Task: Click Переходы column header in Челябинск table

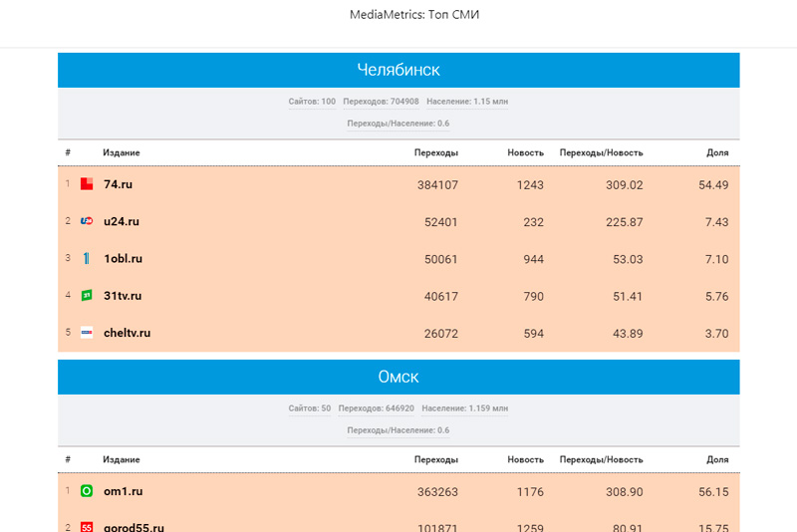Action: 436,152
